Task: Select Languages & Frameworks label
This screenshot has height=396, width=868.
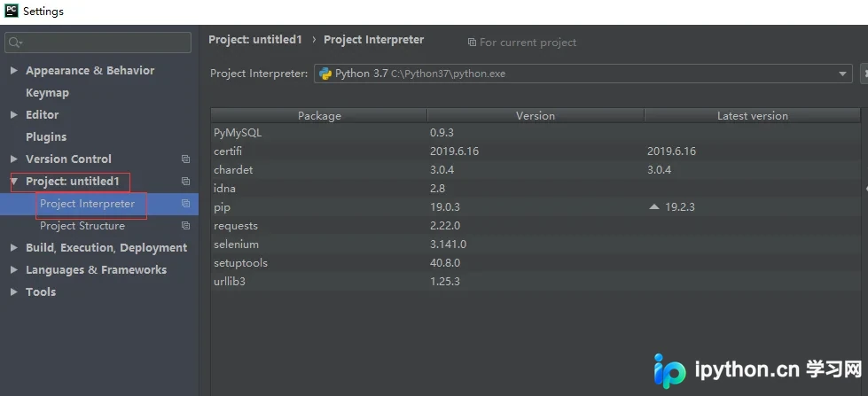Action: click(x=97, y=270)
